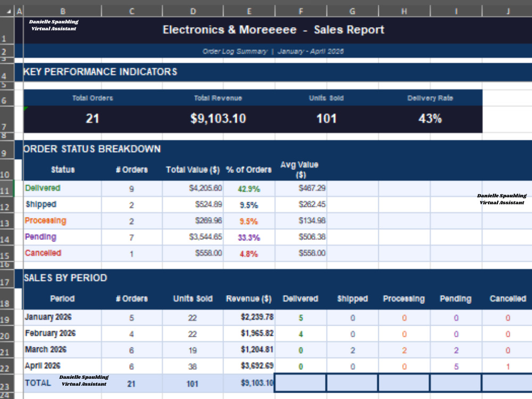Select column H header
The height and width of the screenshot is (399, 532).
[404, 11]
